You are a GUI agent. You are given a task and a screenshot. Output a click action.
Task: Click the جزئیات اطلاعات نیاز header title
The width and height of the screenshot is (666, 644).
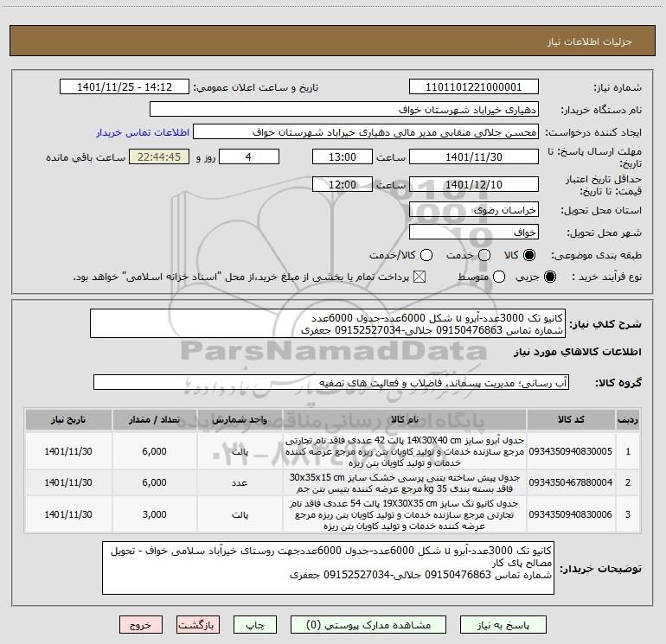[x=589, y=41]
